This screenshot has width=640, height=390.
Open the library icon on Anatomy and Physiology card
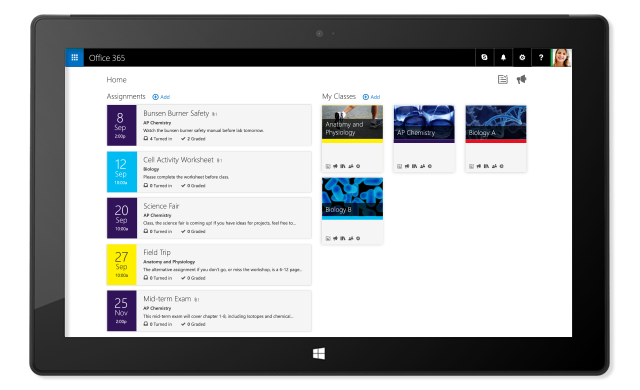pos(343,166)
